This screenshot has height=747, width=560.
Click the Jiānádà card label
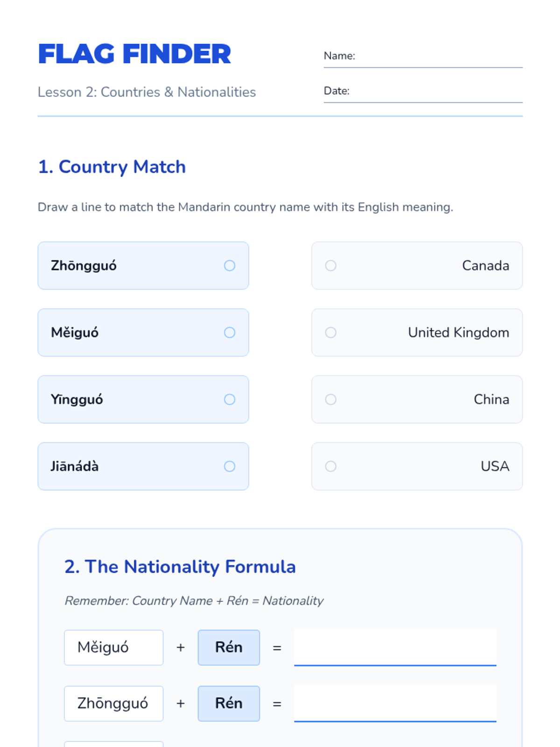pos(75,466)
